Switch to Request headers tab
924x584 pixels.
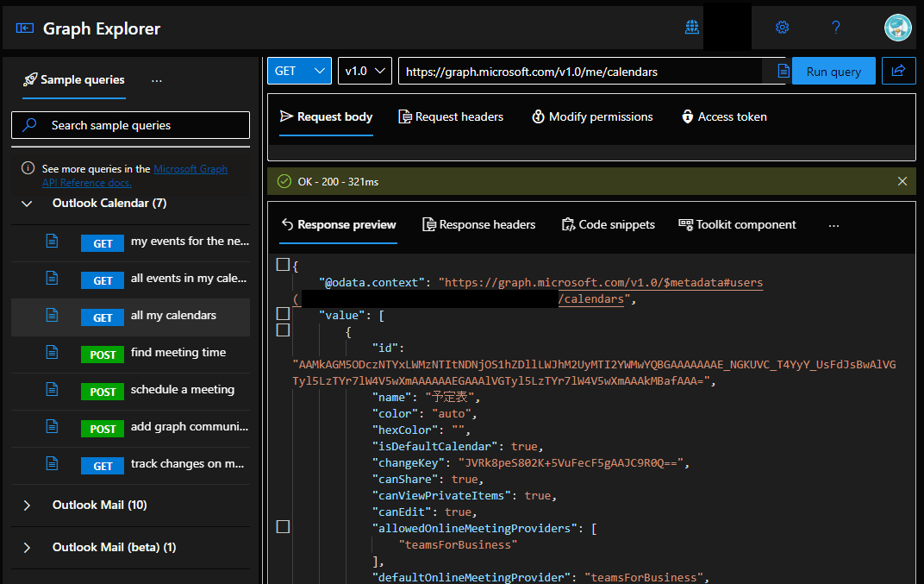[x=451, y=116]
